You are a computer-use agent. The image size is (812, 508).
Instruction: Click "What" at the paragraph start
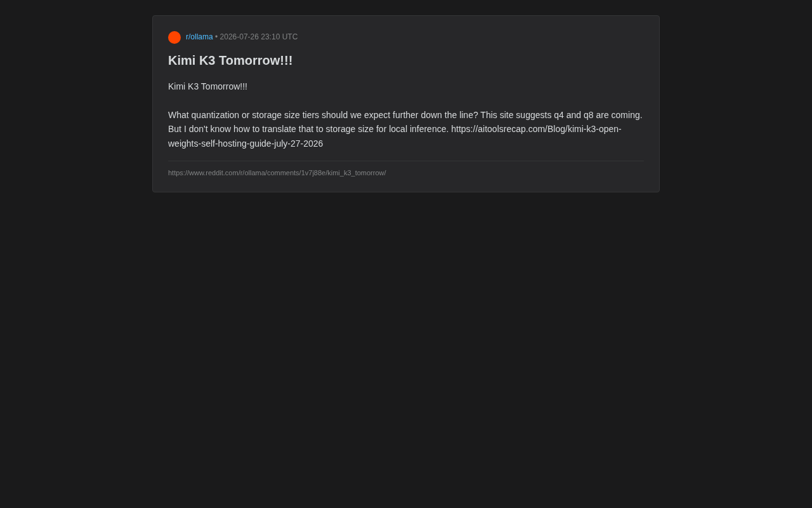pos(178,115)
